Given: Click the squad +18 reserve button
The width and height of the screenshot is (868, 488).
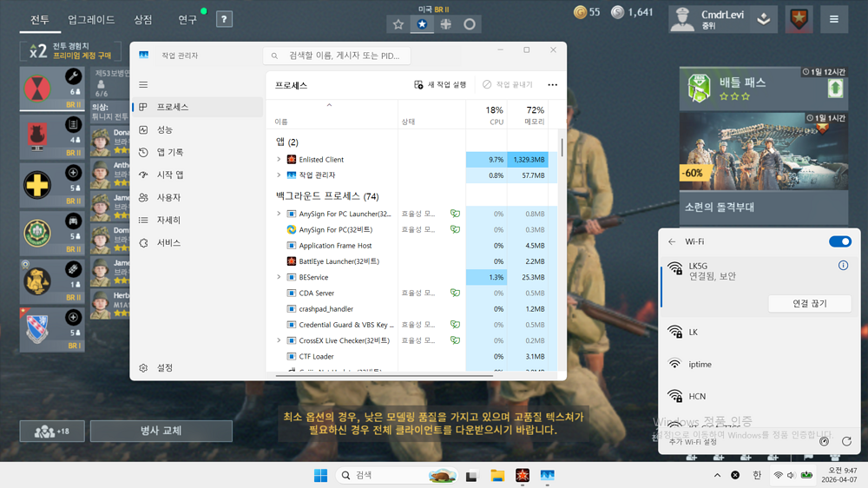Looking at the screenshot, I should tap(52, 431).
